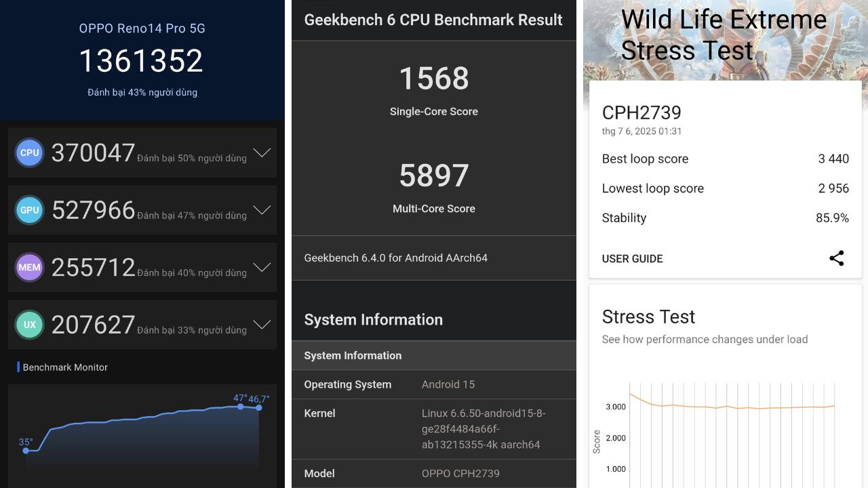Image resolution: width=868 pixels, height=488 pixels.
Task: Click the Multi-Core Score value 5897
Action: 434,176
